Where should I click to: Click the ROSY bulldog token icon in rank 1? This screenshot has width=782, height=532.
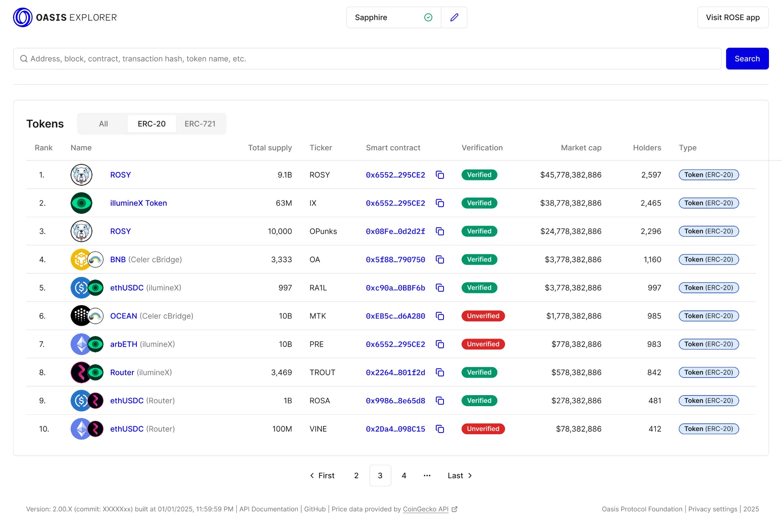(81, 175)
